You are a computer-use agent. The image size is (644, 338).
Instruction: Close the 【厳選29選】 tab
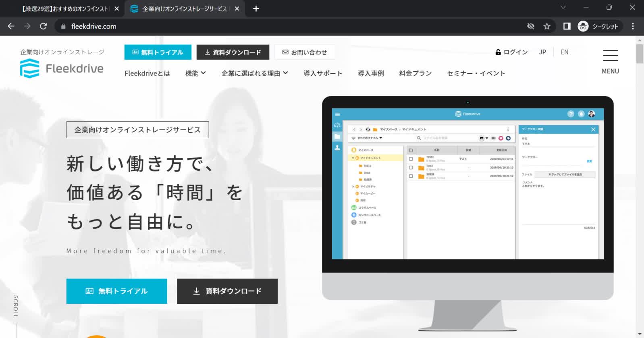tap(116, 8)
